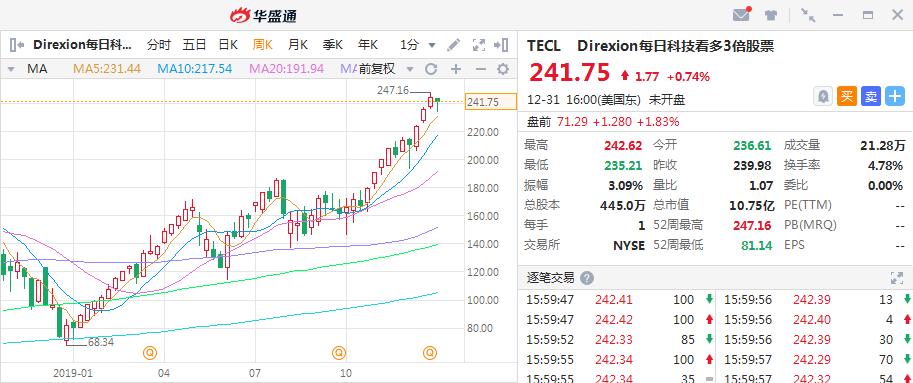Viewport: 913px width, 383px height.
Task: Click the MA20:191.94 indicator label
Action: click(286, 69)
